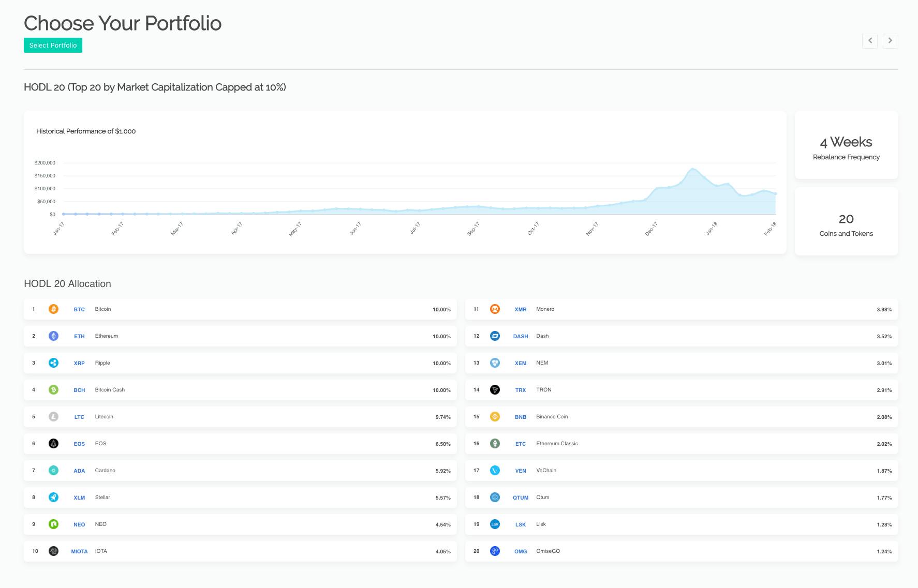This screenshot has width=918, height=588.
Task: Open the OMG ticker link
Action: coord(521,552)
